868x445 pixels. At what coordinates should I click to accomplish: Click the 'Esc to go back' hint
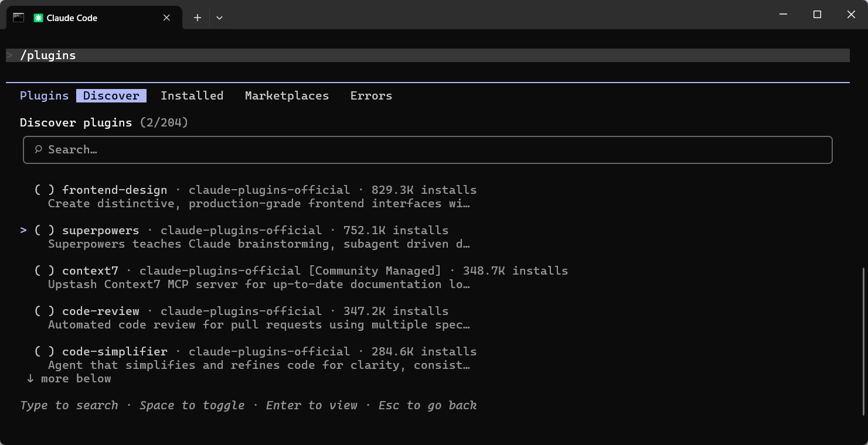428,405
